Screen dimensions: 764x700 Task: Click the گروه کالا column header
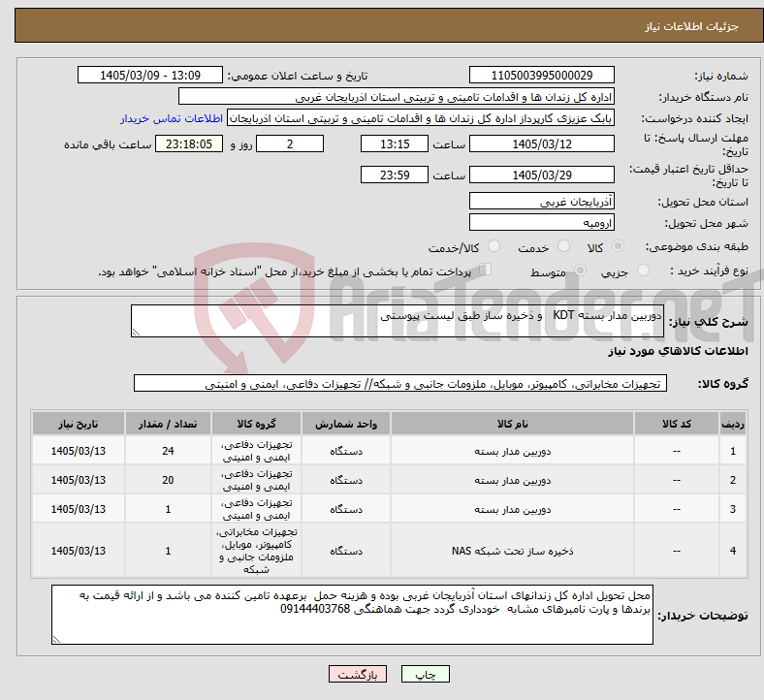(x=256, y=424)
